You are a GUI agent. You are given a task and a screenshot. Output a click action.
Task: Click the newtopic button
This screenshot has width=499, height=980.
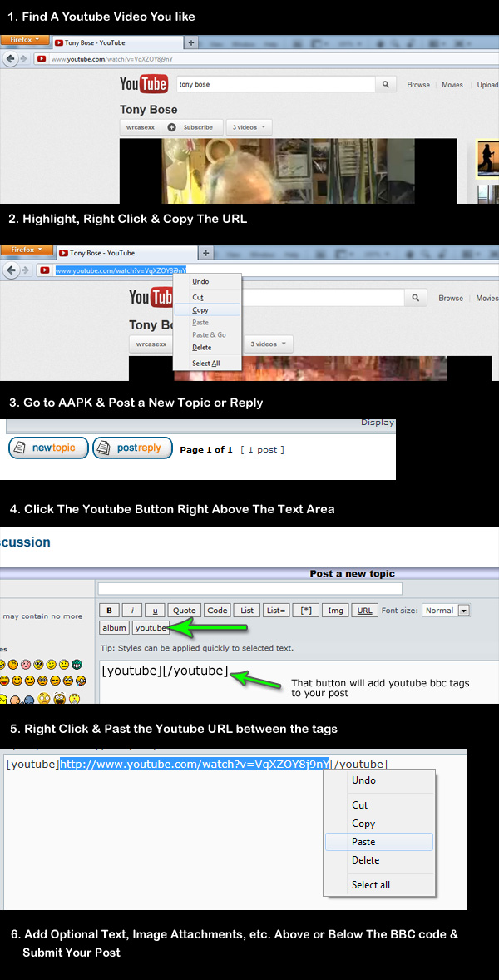pyautogui.click(x=49, y=448)
